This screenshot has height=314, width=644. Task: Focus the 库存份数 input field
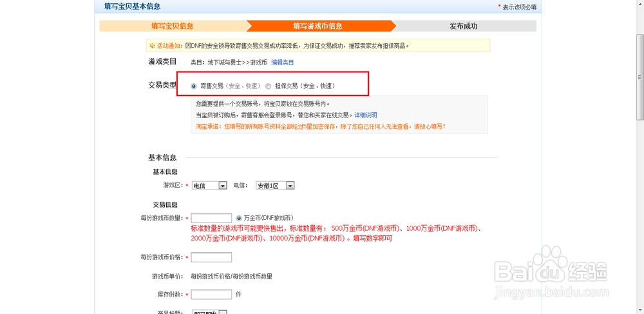point(211,294)
